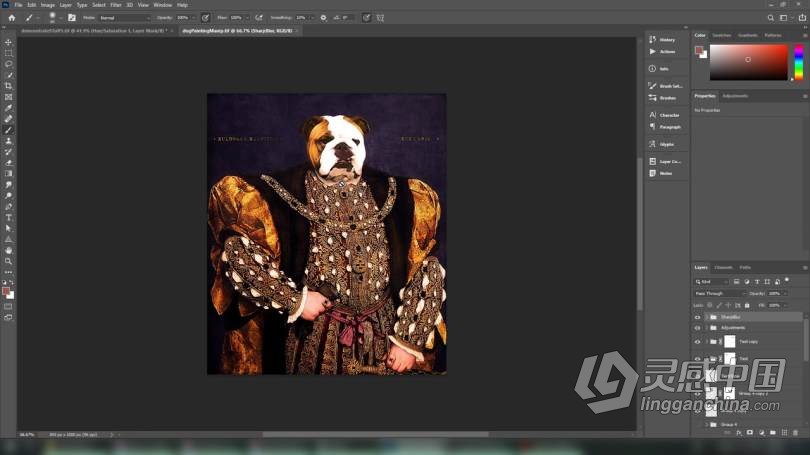Open the Opacity dropdown in options bar
This screenshot has width=810, height=455.
[193, 18]
